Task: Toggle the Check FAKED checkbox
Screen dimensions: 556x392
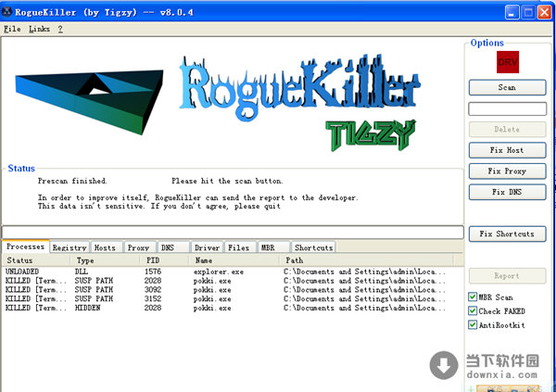Action: click(x=473, y=310)
